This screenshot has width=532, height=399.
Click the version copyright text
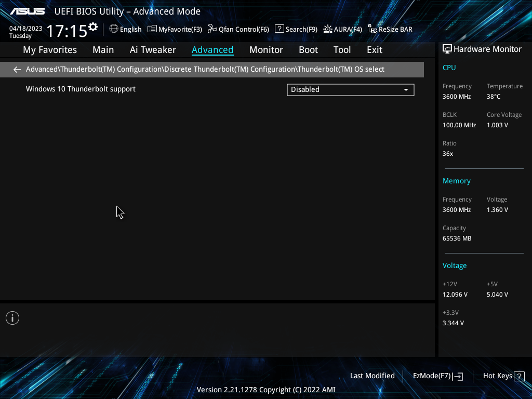[266, 390]
